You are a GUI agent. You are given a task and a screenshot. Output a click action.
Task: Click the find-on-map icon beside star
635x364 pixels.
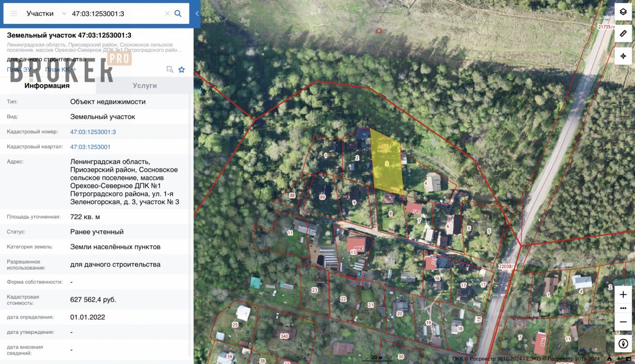(x=170, y=69)
